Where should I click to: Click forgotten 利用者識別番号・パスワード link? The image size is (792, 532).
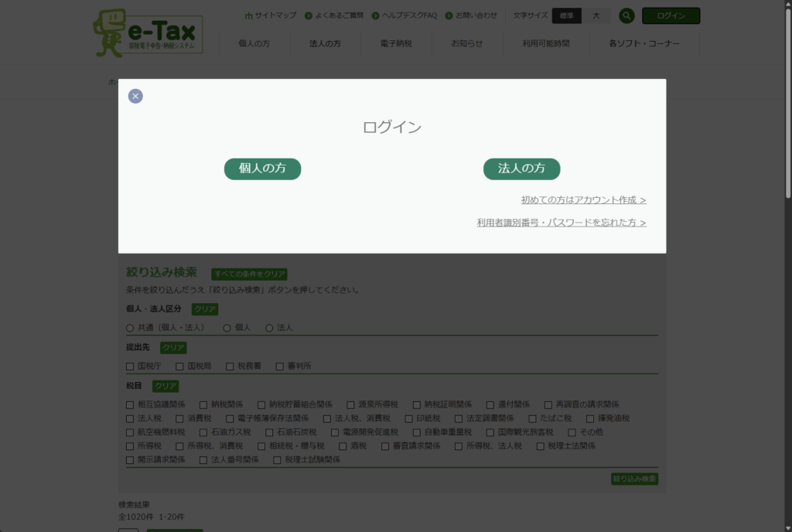[561, 223]
